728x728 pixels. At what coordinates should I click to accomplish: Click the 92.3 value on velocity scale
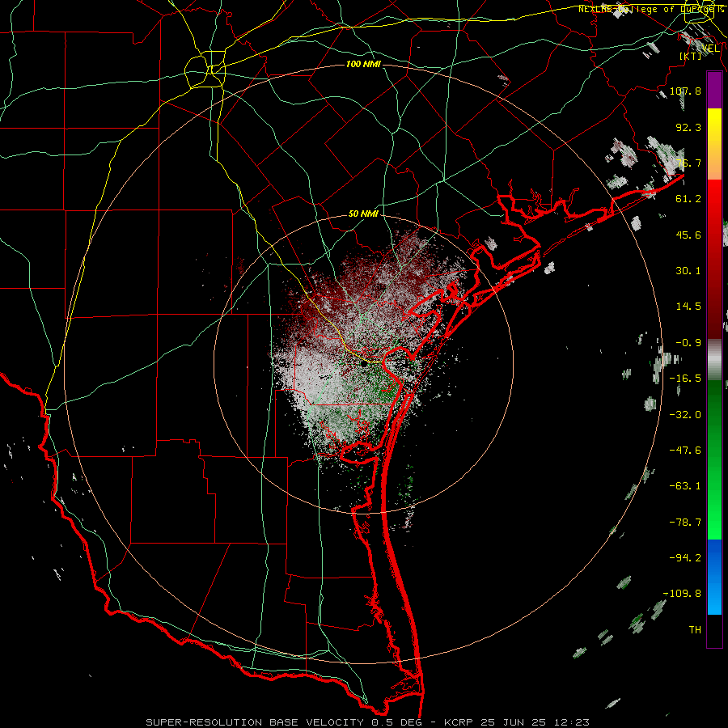[688, 127]
